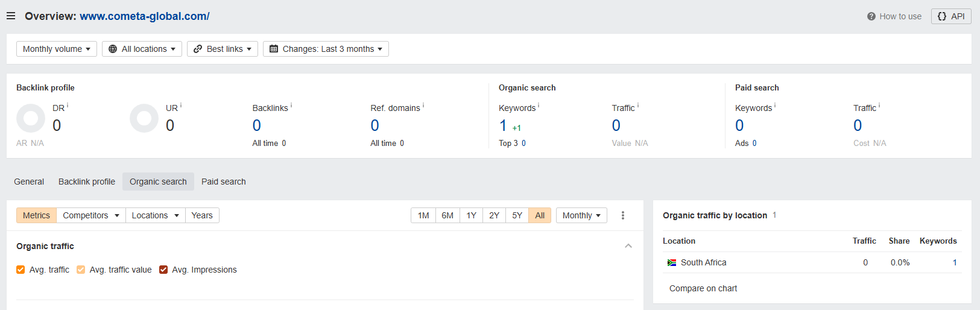Image resolution: width=980 pixels, height=310 pixels.
Task: Select the 1M time range
Action: pyautogui.click(x=423, y=215)
